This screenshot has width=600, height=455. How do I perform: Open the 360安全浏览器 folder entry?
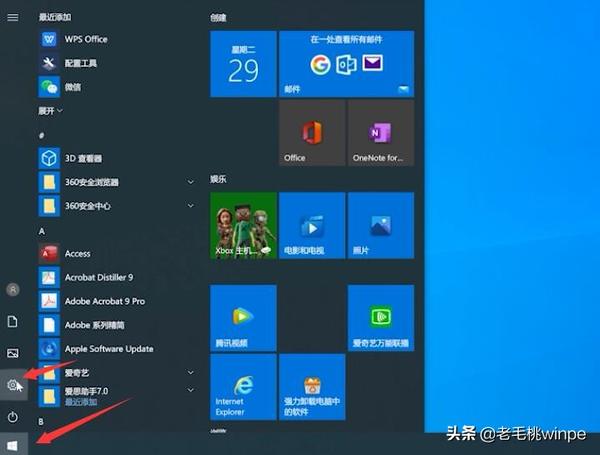coord(117,182)
